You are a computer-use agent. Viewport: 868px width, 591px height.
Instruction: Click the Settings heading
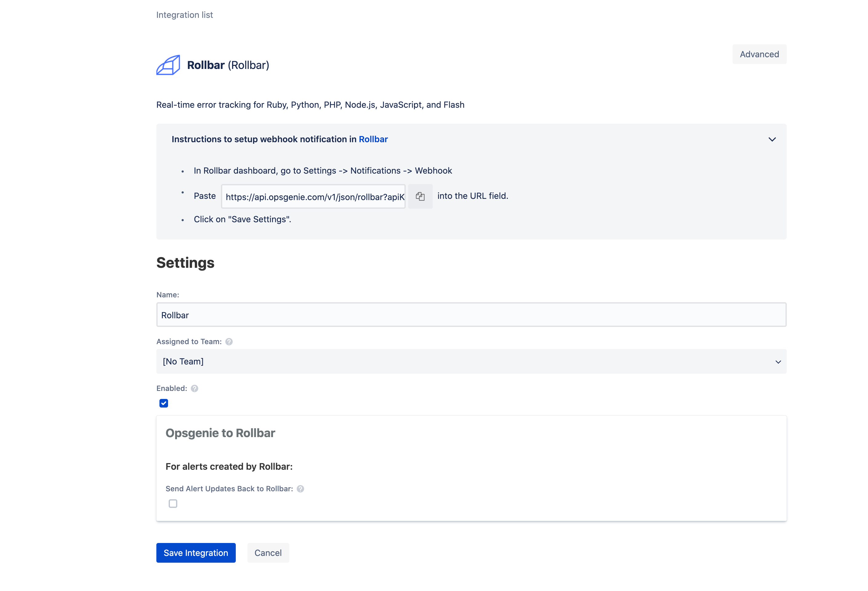pos(185,263)
